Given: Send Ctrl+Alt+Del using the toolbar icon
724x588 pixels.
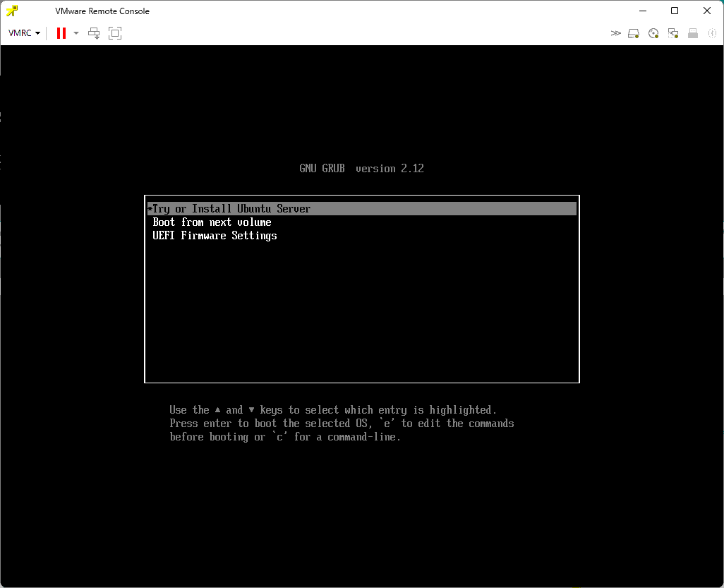Looking at the screenshot, I should [94, 32].
